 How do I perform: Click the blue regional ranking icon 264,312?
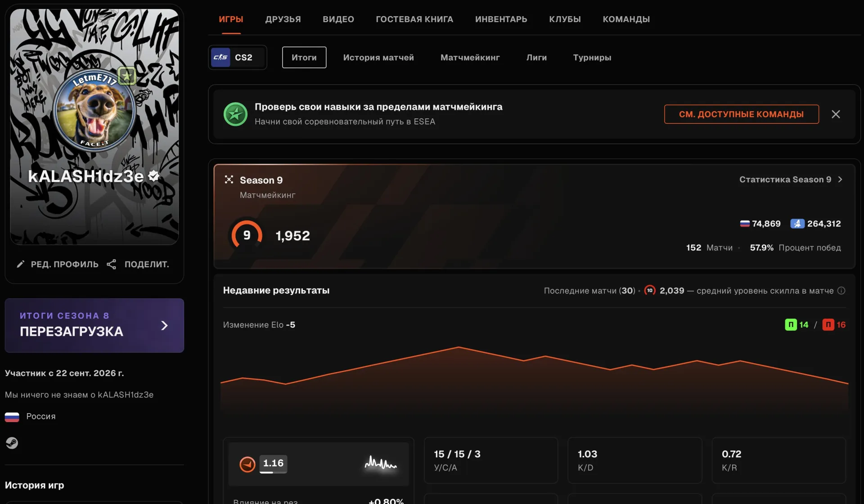[797, 224]
